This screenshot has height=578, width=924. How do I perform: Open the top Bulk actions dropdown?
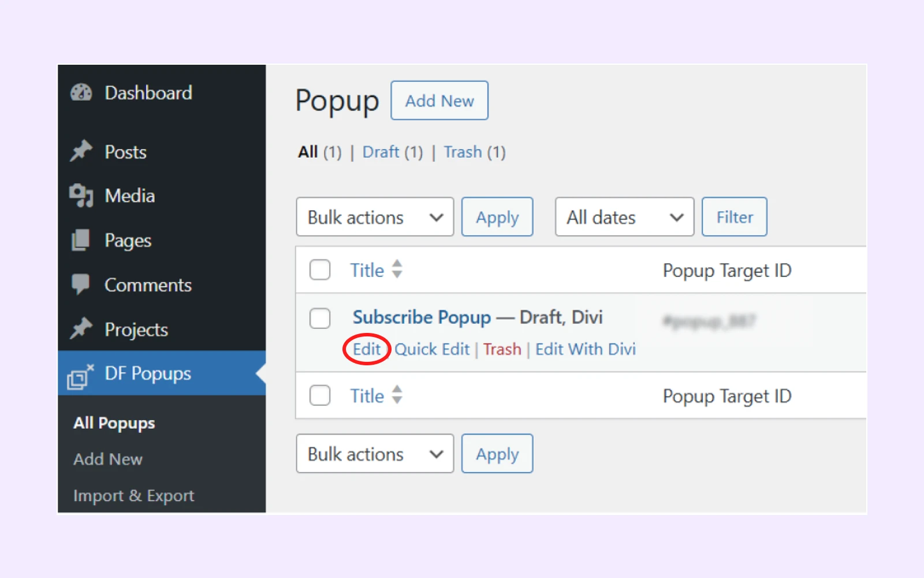(x=375, y=217)
